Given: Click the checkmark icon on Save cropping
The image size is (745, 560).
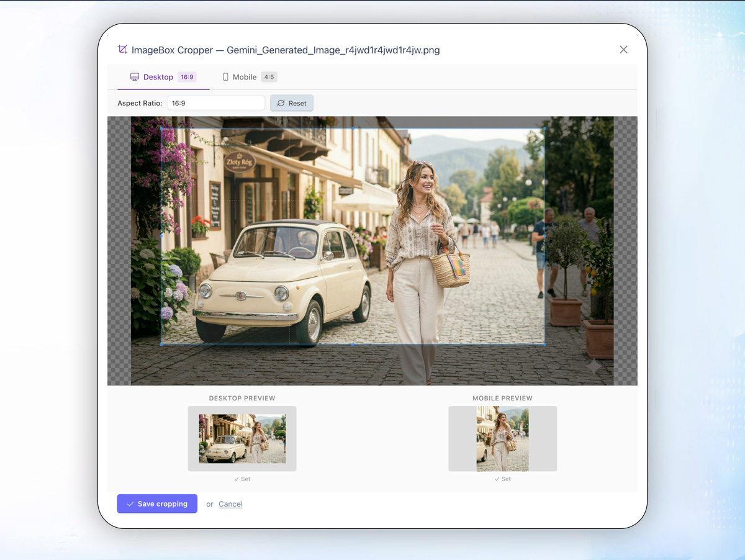Looking at the screenshot, I should 130,504.
